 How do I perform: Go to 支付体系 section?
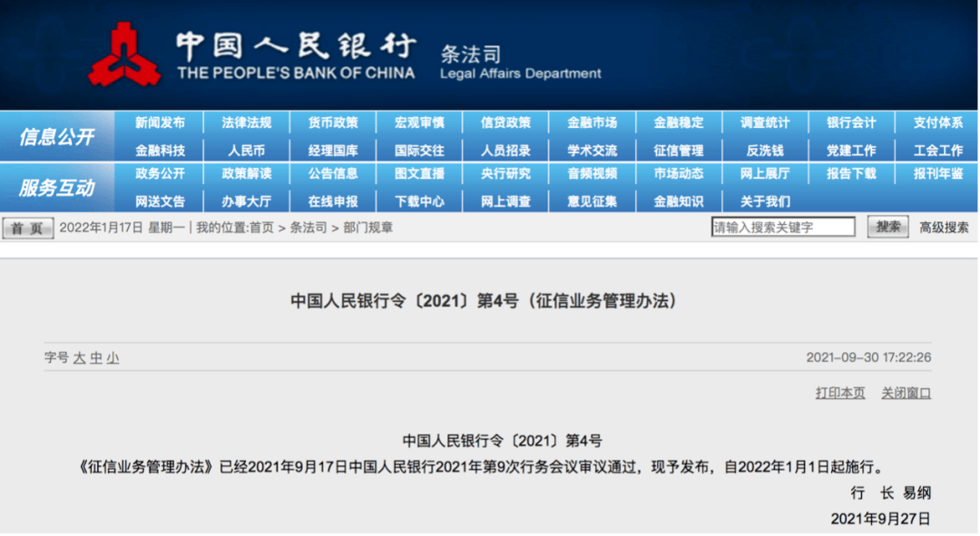(x=938, y=122)
